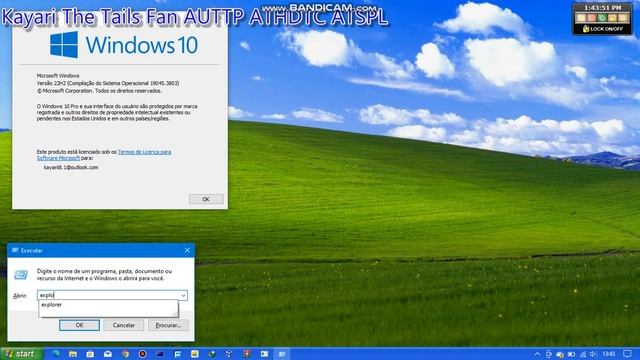Switch to the active Executar taskbar item

click(282, 354)
